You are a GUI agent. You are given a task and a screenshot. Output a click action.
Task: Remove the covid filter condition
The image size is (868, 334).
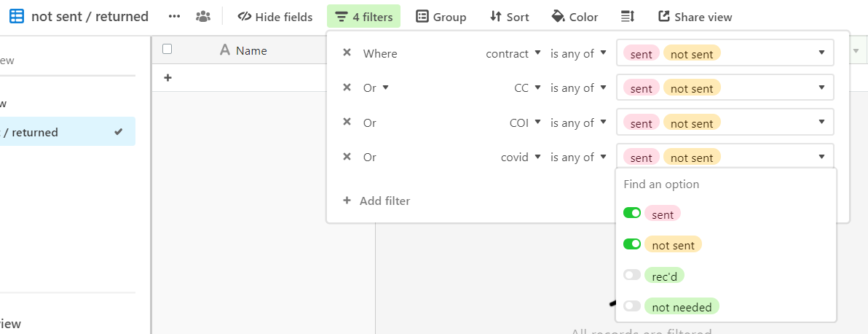pyautogui.click(x=347, y=157)
